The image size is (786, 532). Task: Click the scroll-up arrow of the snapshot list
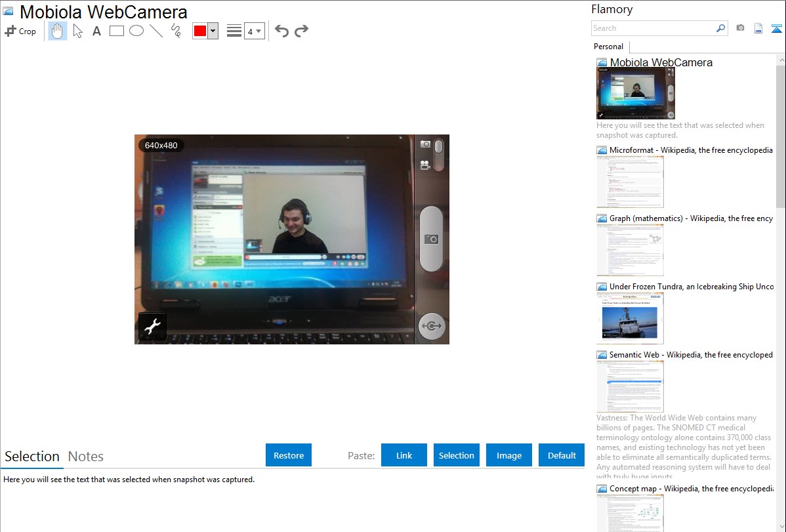click(x=781, y=60)
